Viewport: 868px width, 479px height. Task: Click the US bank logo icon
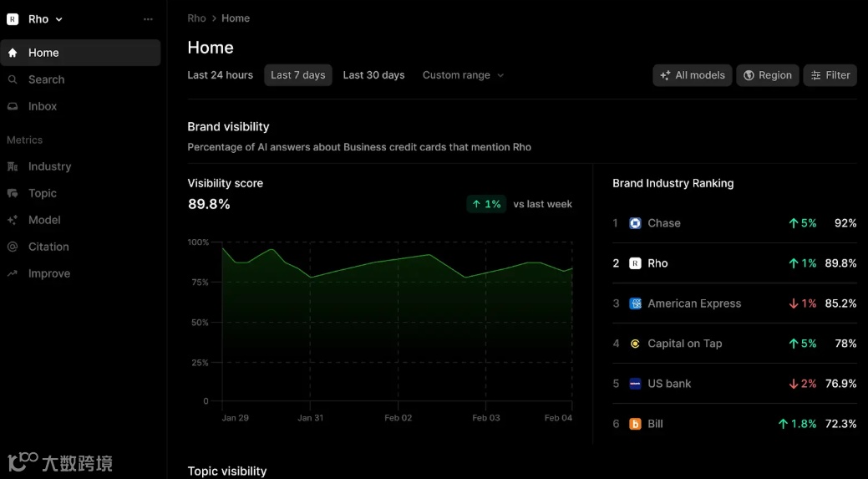635,384
